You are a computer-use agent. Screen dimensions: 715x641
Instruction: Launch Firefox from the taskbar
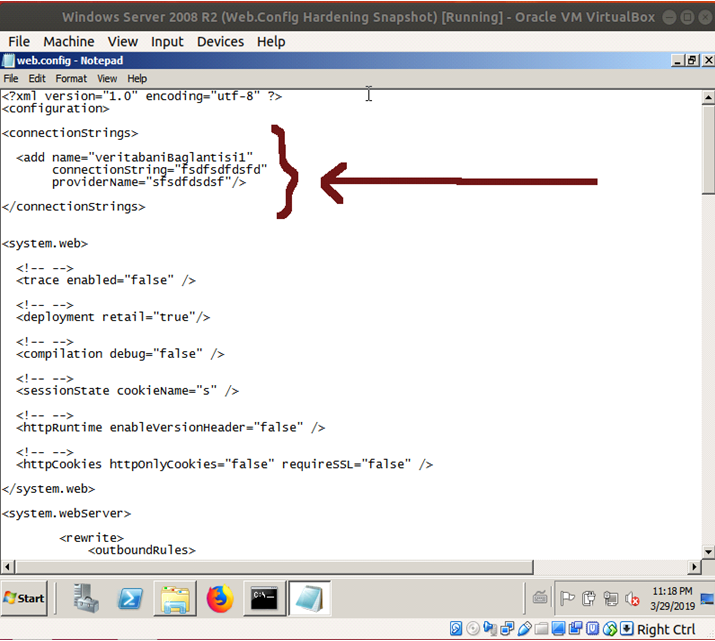pos(220,598)
